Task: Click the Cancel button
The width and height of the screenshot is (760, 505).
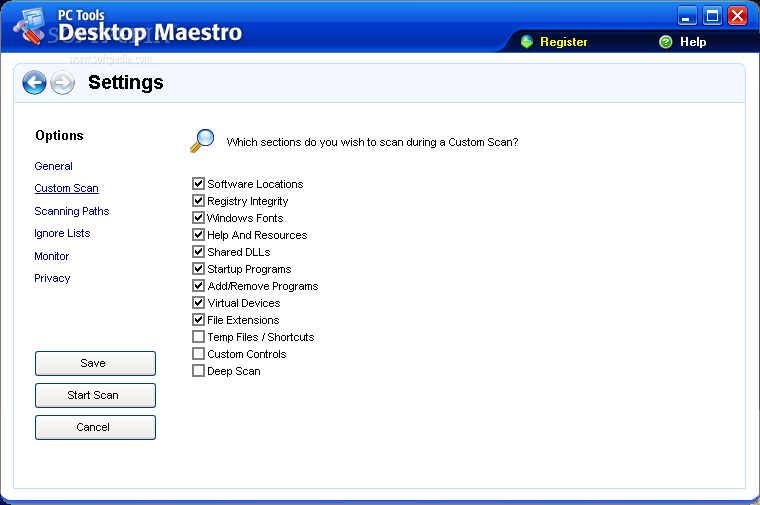Action: pos(95,427)
